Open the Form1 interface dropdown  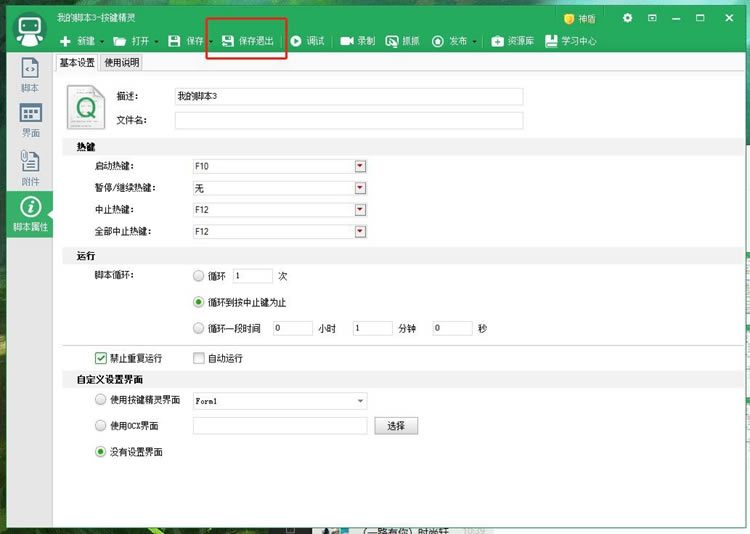[360, 401]
